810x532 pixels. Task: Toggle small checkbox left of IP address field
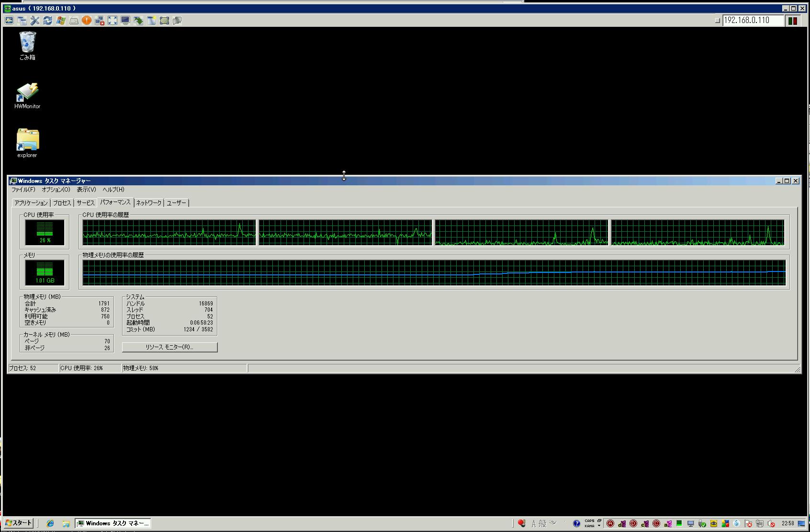pos(717,20)
